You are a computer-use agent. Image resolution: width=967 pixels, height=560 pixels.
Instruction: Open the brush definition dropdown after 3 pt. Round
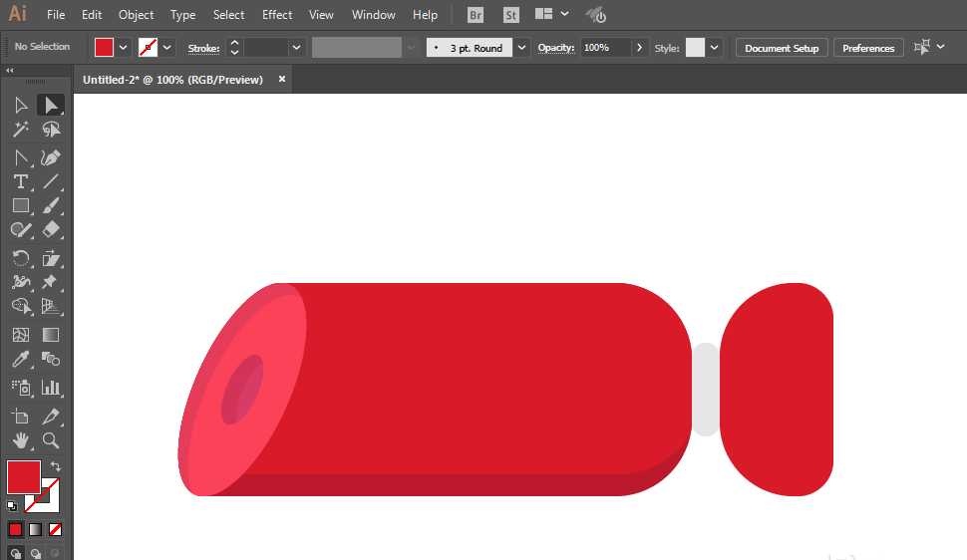click(x=521, y=48)
